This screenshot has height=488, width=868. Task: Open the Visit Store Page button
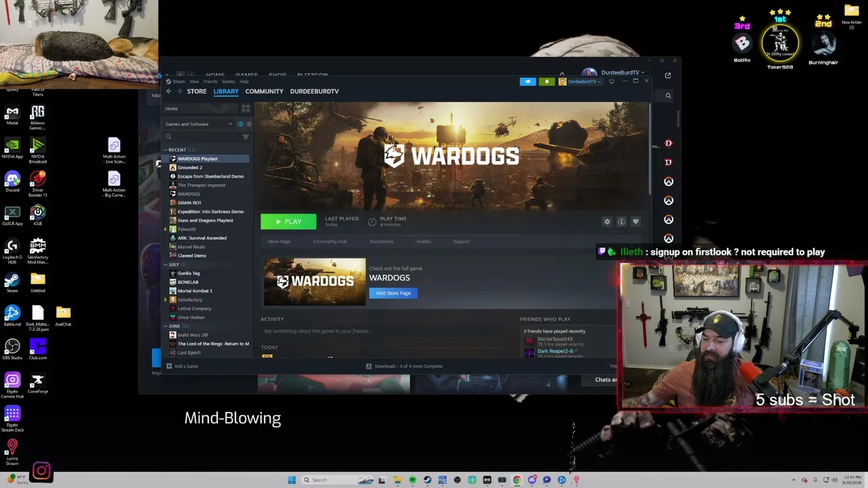[393, 293]
